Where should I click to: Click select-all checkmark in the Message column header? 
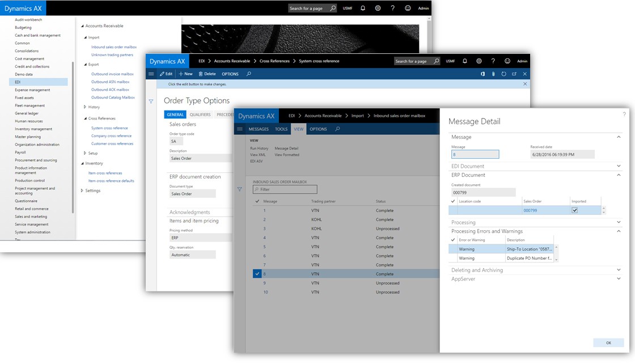point(258,201)
